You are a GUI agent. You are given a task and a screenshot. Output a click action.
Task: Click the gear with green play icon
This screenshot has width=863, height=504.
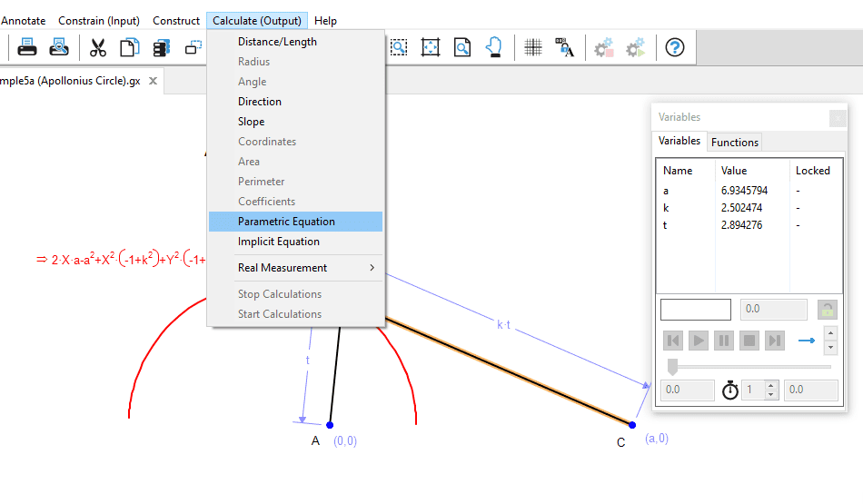click(635, 48)
